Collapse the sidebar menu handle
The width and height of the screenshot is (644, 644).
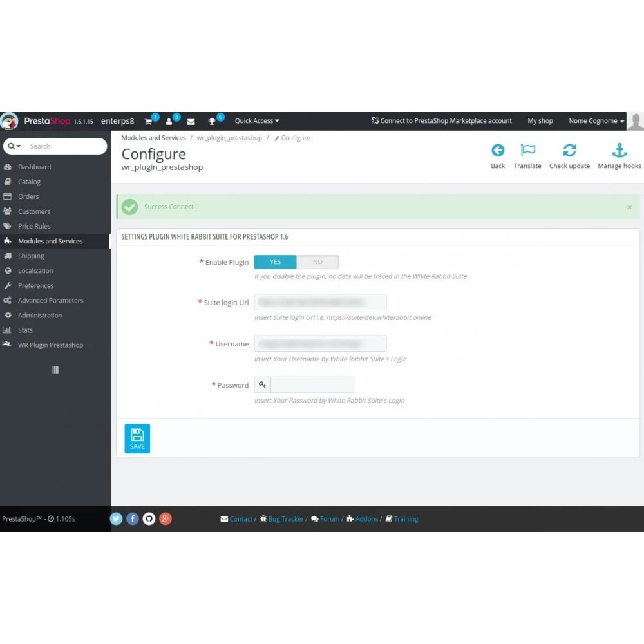55,370
